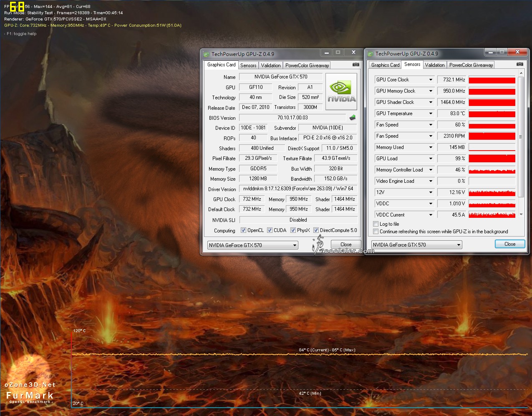Click the Subvendor value NVIDIA (10DE)
Screen dimensions: 532x416
328,128
